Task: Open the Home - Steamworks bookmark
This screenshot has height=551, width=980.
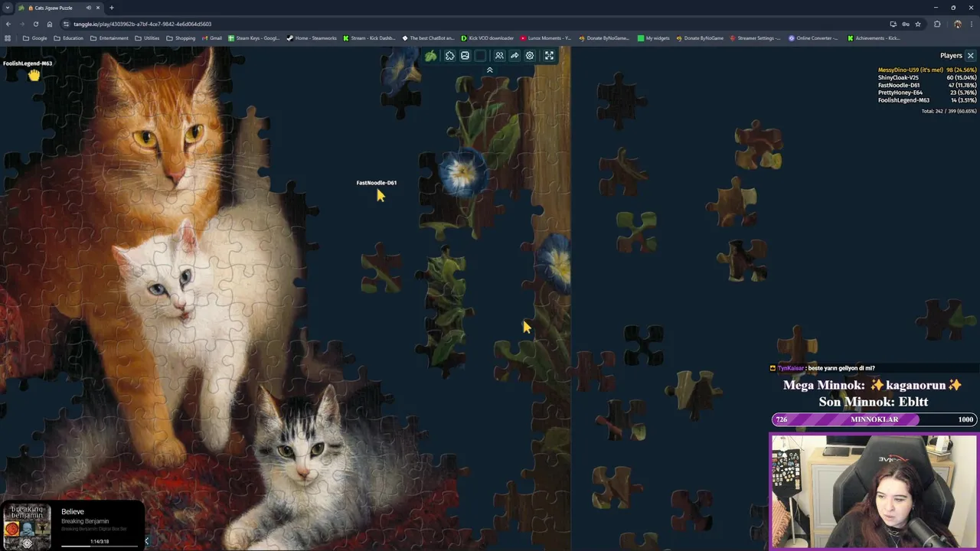Action: [312, 38]
